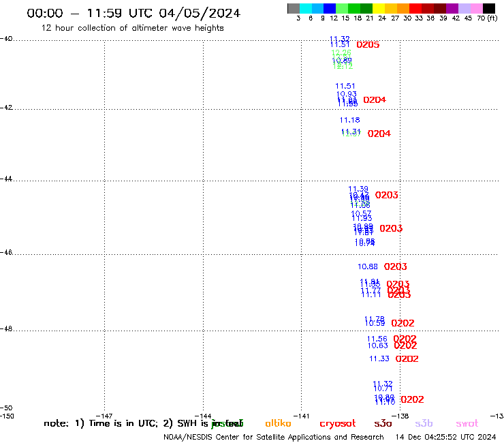Click 'NOAA/NESDIS Center for Satellite Applications and Research'

(274, 437)
